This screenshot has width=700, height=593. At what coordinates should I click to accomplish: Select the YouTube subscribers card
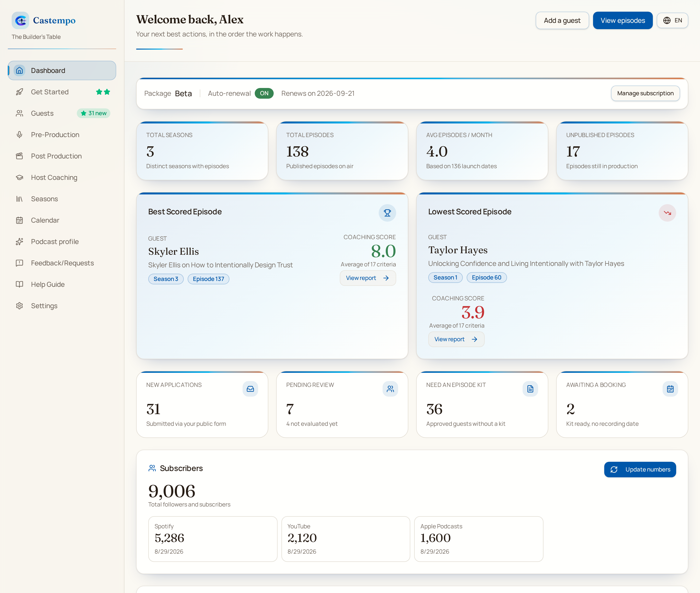tap(346, 539)
